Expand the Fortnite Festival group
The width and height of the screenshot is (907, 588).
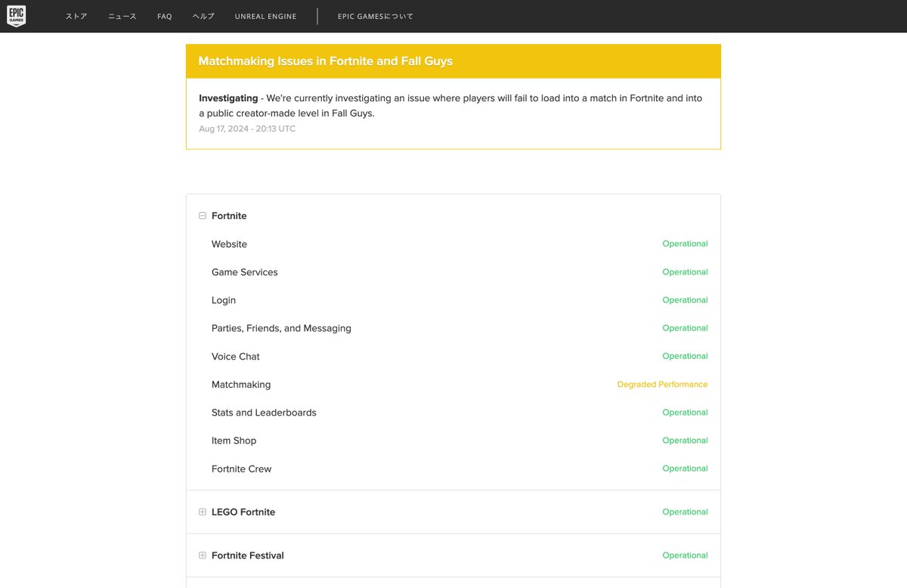[203, 556]
